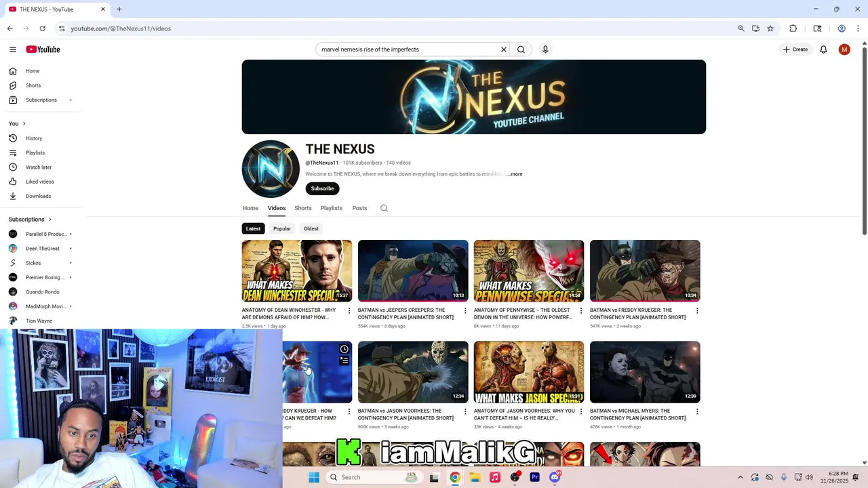Open Discord from taskbar
868x488 pixels.
pos(555,477)
